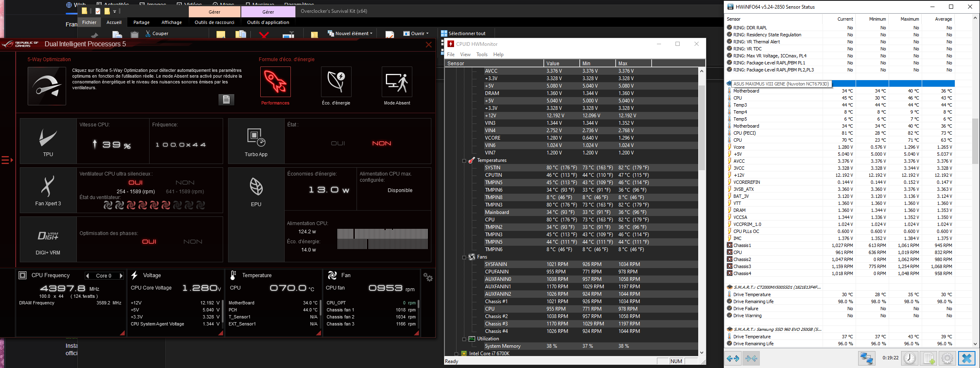Collapse Temperatures node in HWMonitor
980x368 pixels.
point(464,161)
